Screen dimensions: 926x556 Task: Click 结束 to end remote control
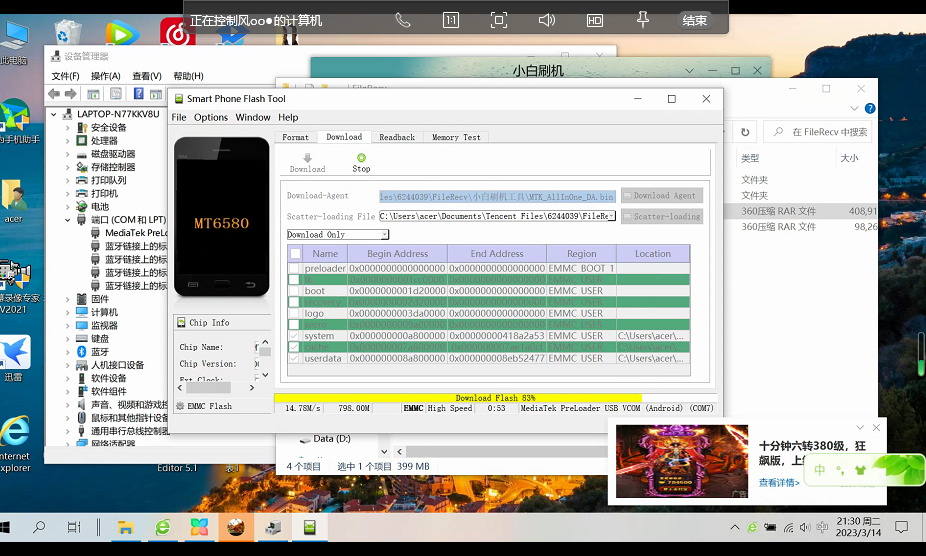(694, 21)
